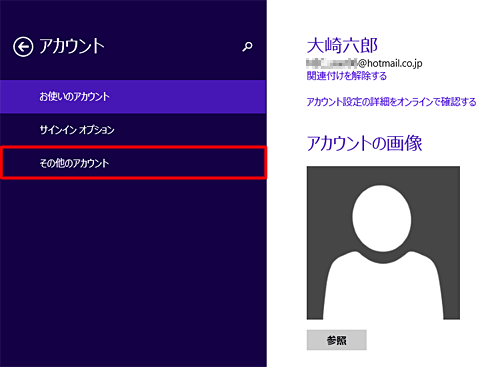
Task: Click the user name 大崎六郎
Action: [342, 46]
